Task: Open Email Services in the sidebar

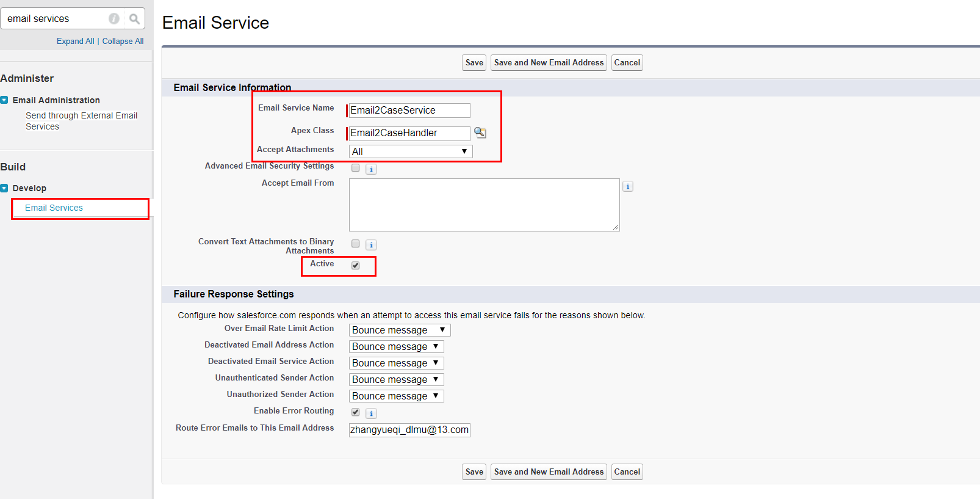Action: click(x=54, y=208)
